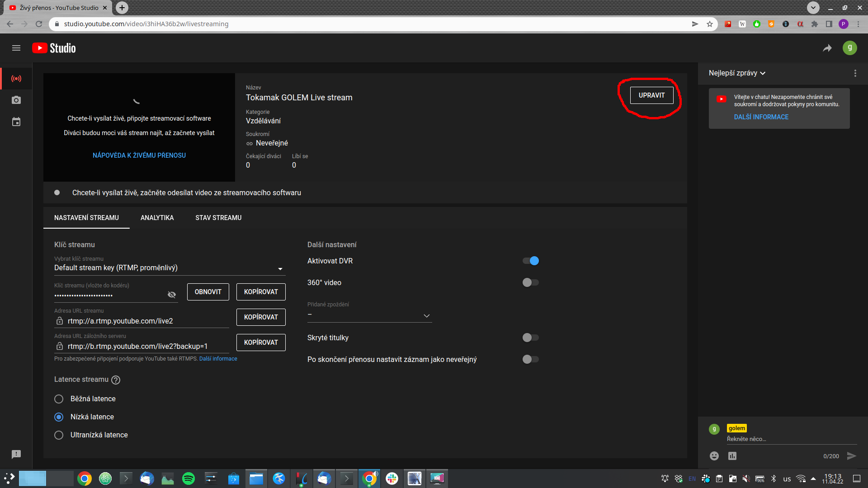Disable the Aktivovat DVR switch

point(531,261)
